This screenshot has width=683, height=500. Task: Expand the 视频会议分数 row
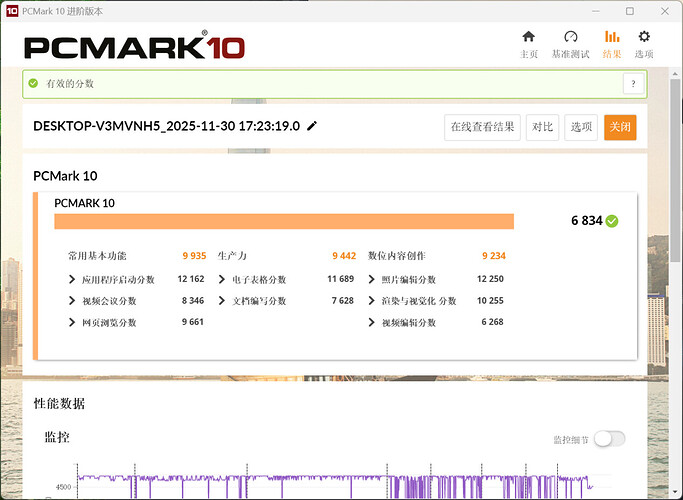pyautogui.click(x=72, y=301)
